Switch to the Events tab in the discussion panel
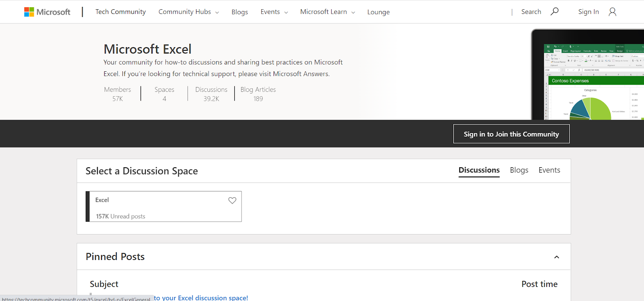 click(x=549, y=170)
